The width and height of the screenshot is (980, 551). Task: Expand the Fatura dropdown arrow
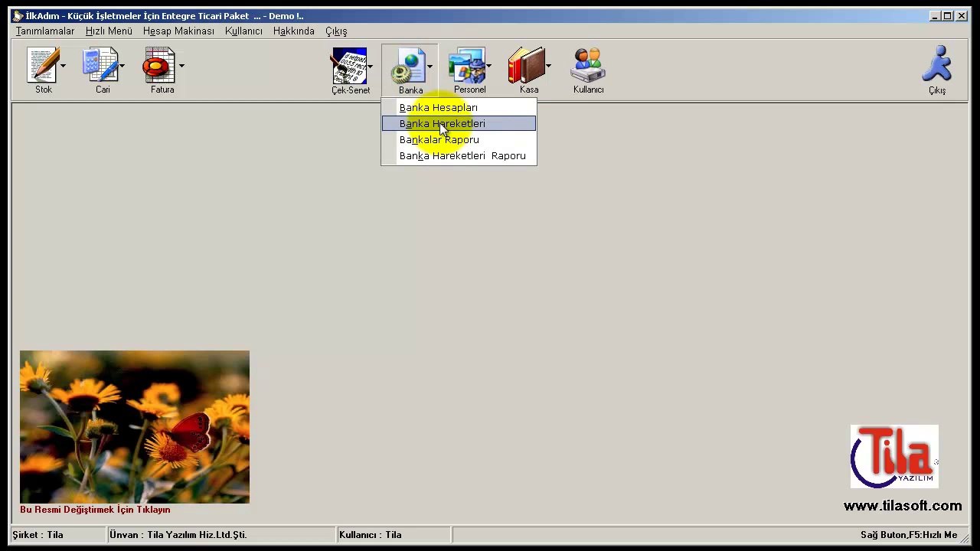181,67
